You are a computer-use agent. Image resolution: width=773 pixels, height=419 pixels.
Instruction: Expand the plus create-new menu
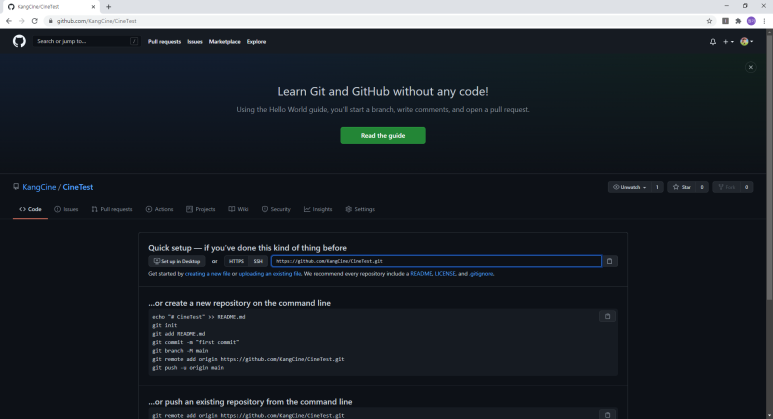(x=728, y=42)
